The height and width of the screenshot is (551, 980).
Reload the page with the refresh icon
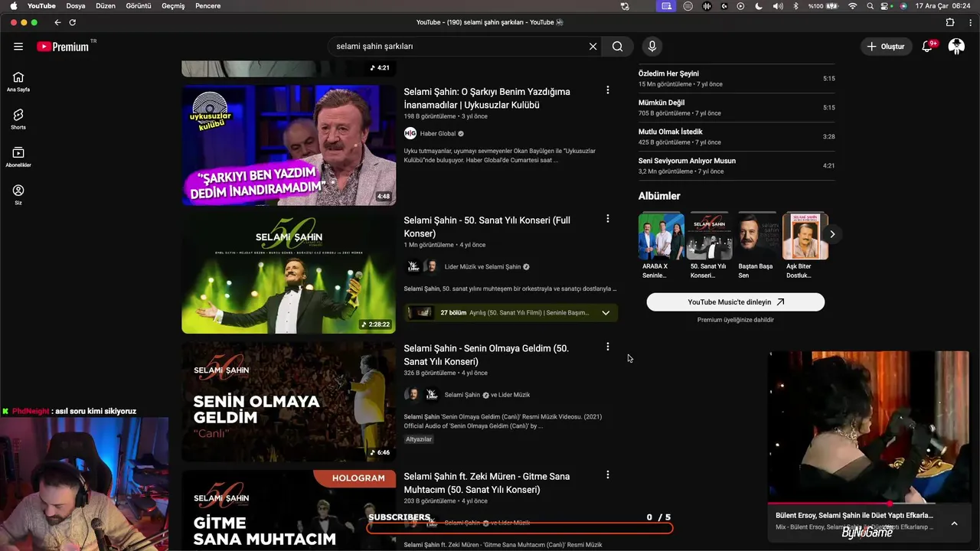click(73, 22)
